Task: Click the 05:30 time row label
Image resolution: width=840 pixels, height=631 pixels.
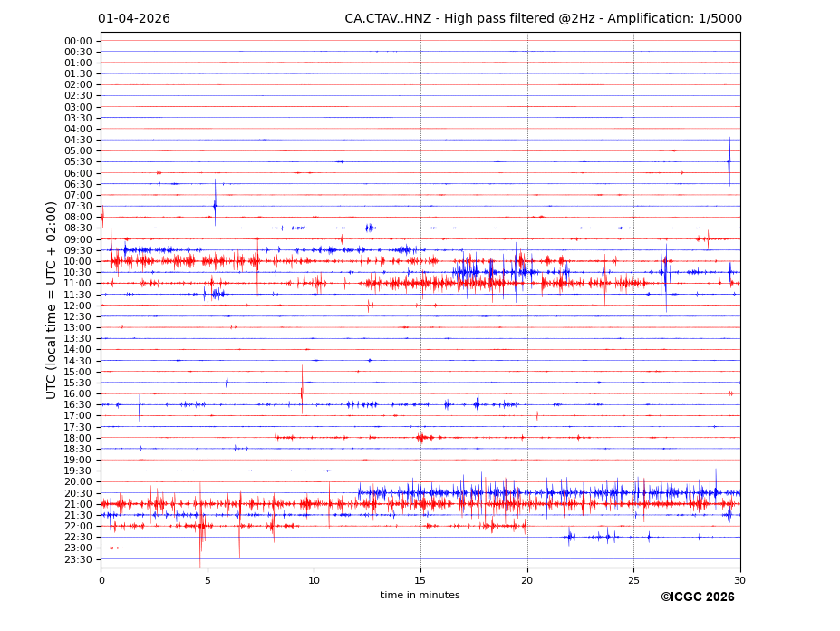Action: pyautogui.click(x=78, y=162)
